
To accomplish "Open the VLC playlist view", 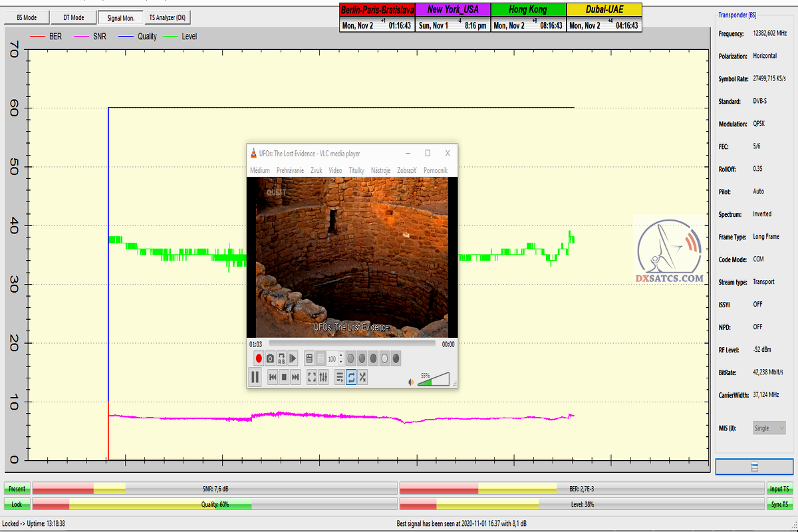I will pos(340,378).
